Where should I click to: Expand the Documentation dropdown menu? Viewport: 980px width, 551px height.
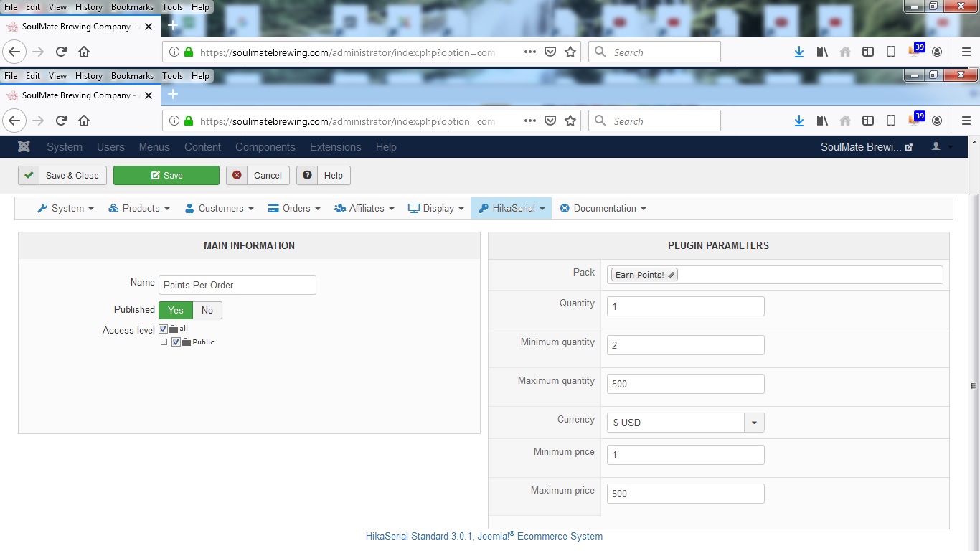(x=603, y=208)
